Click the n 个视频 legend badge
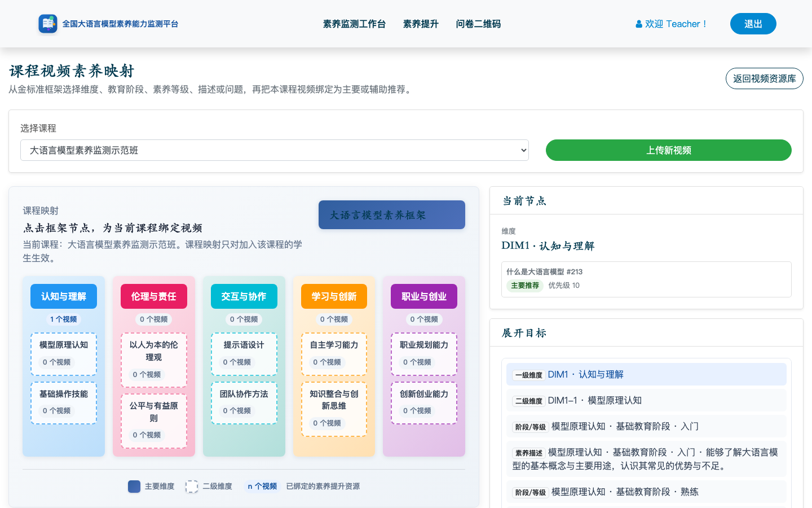 [x=262, y=487]
